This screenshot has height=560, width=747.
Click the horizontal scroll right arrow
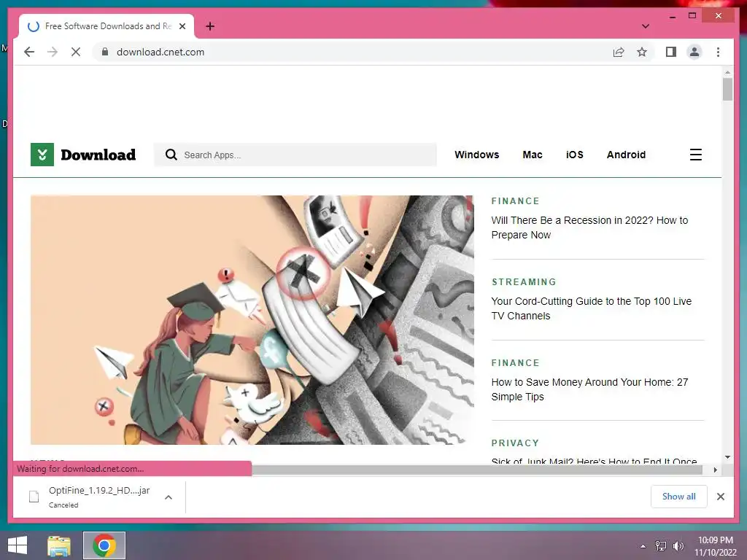click(x=715, y=470)
